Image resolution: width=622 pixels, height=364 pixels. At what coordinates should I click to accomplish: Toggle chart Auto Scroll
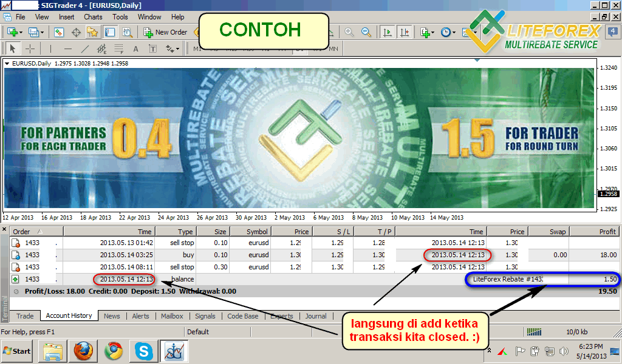pyautogui.click(x=387, y=32)
